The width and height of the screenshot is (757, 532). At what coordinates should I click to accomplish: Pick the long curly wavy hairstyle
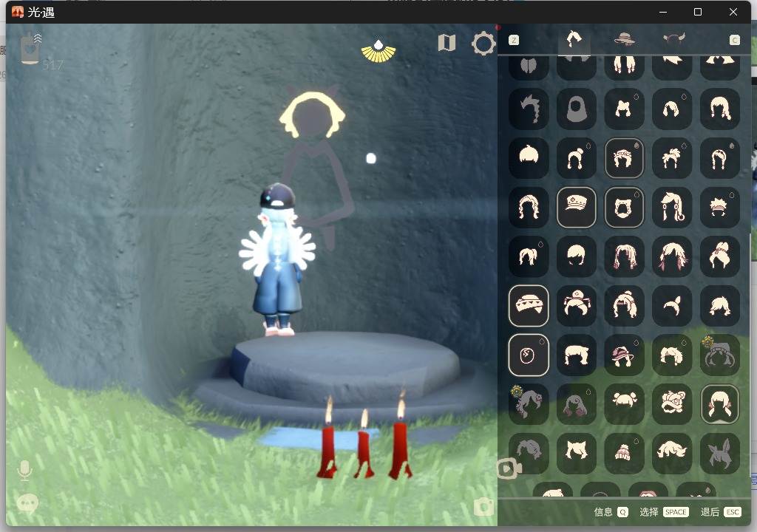[x=529, y=207]
